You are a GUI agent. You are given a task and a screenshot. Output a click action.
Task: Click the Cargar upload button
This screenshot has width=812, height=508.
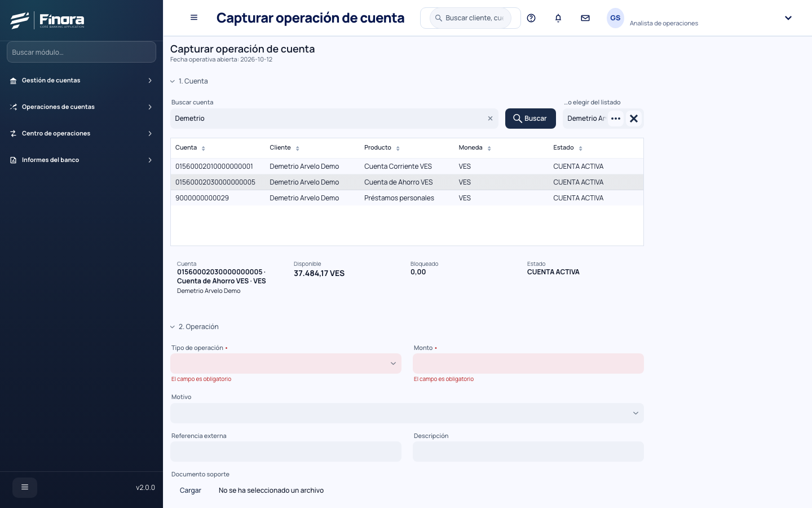pyautogui.click(x=191, y=491)
